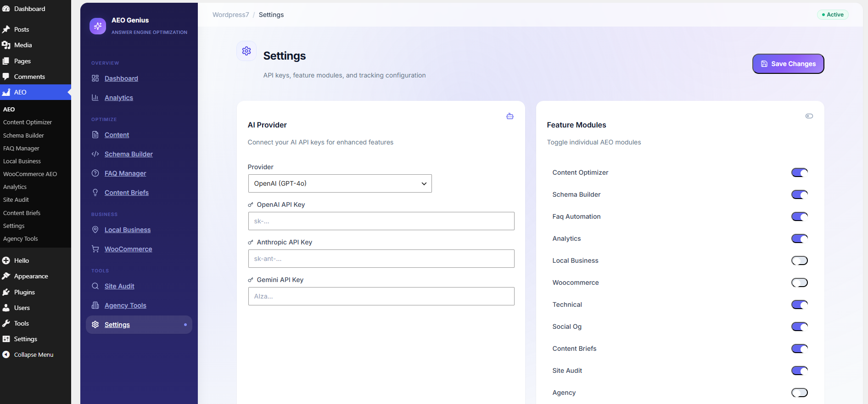The width and height of the screenshot is (868, 404).
Task: Click the Active status badge
Action: [x=833, y=15]
